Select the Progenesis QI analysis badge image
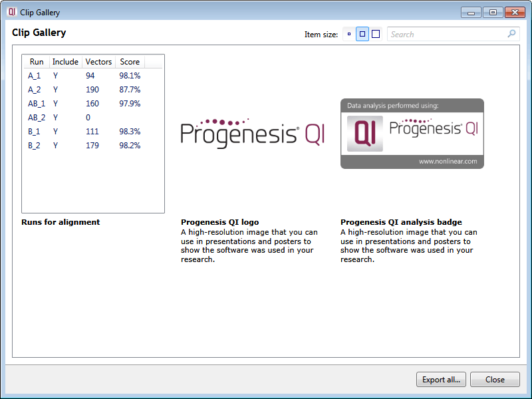The width and height of the screenshot is (532, 399). (412, 134)
